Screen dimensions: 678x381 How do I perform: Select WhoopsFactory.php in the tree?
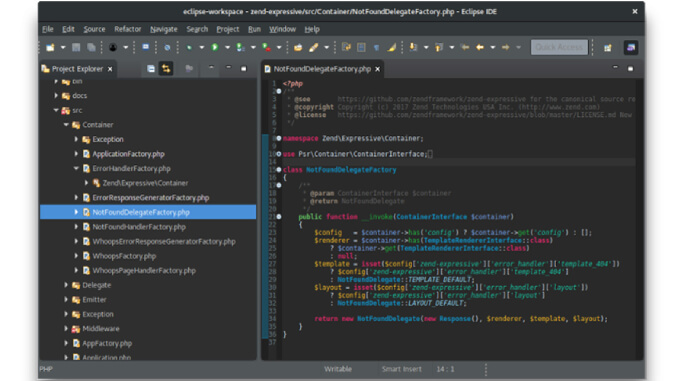coord(124,256)
